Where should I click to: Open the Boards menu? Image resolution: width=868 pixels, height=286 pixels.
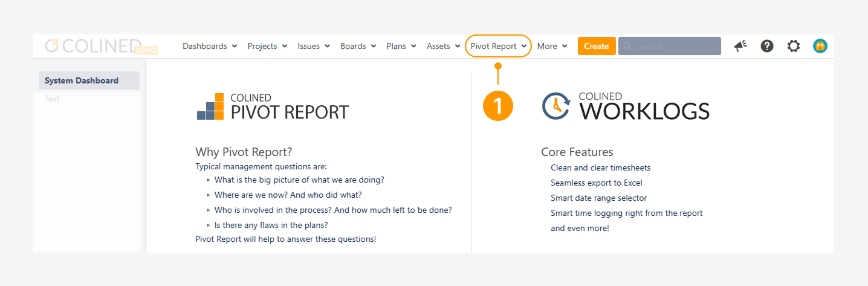coord(358,46)
